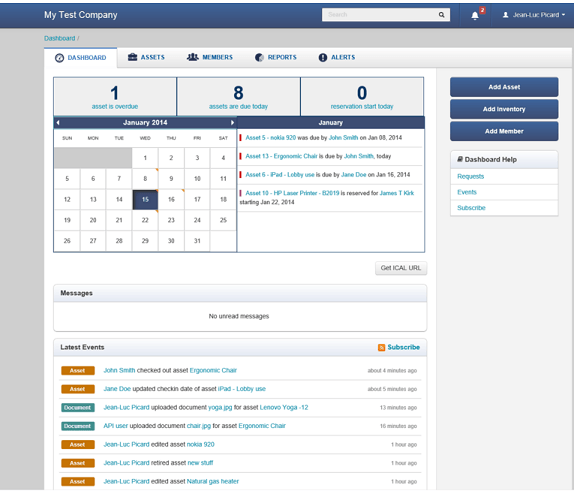Go to previous month arrow in calendar
The width and height of the screenshot is (574, 491).
click(x=58, y=123)
